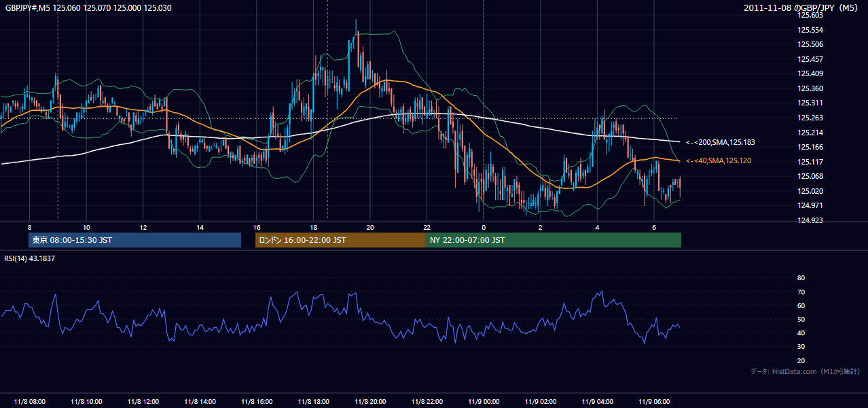The width and height of the screenshot is (868, 408).
Task: Click hour tick 10 under price chart
Action: point(86,227)
